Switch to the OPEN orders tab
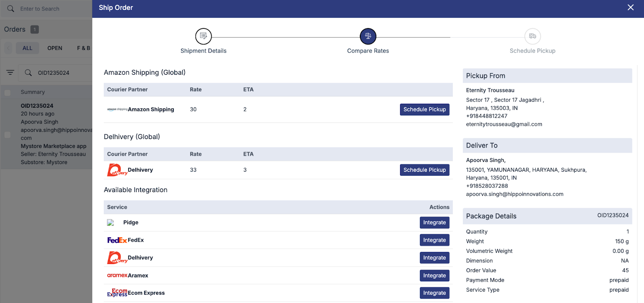 (x=55, y=48)
